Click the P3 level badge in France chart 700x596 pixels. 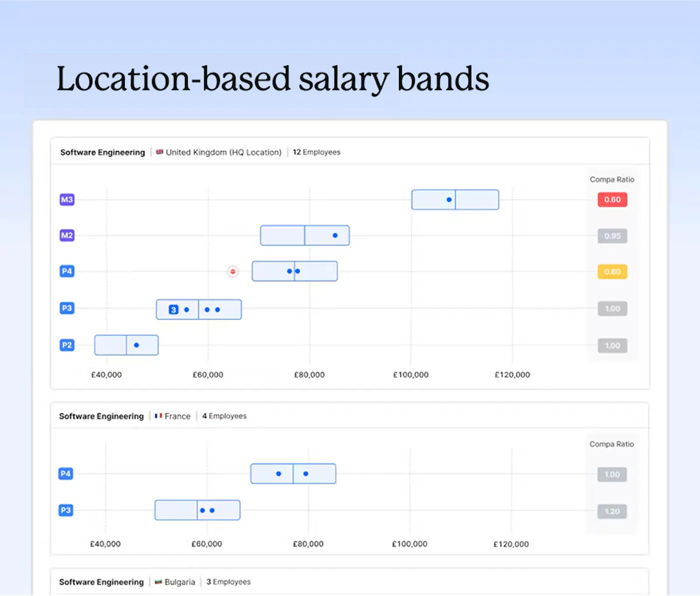66,510
